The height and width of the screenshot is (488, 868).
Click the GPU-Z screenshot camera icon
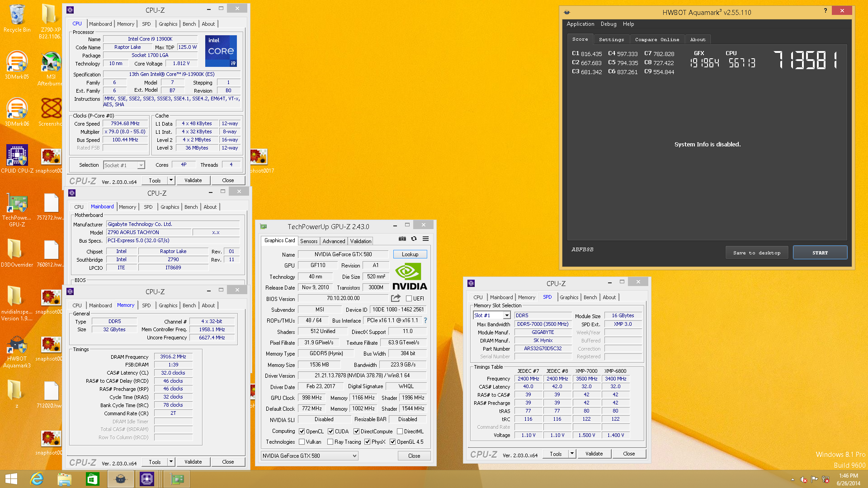(402, 239)
